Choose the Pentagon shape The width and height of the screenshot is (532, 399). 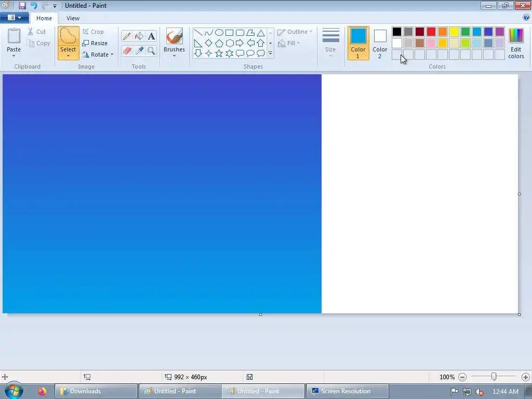[x=219, y=43]
